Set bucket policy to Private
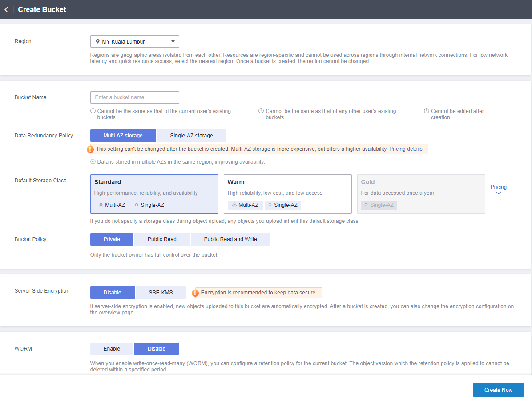532x403 pixels. (112, 239)
